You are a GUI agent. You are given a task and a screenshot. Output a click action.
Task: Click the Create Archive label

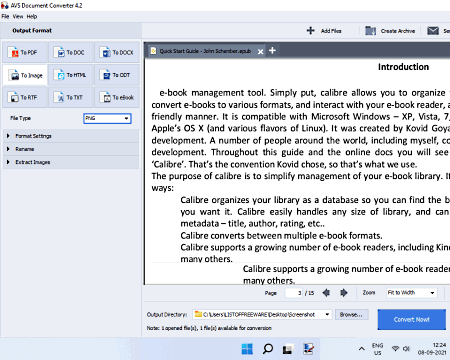(398, 31)
